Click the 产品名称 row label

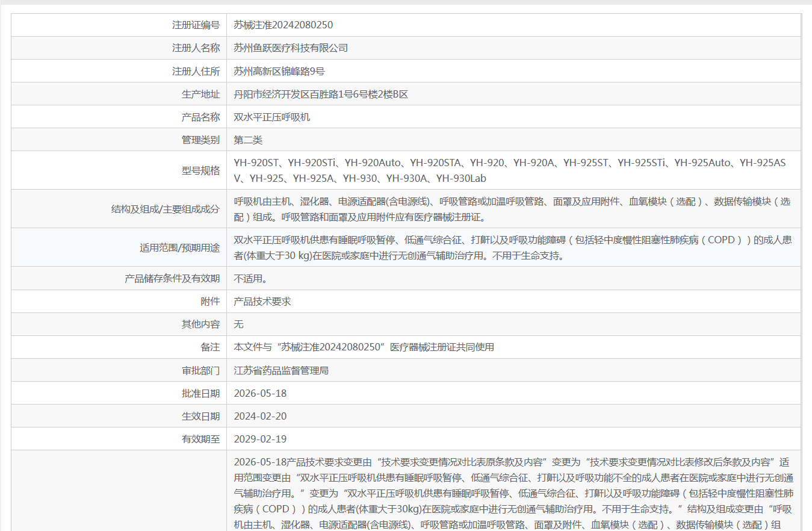(201, 117)
